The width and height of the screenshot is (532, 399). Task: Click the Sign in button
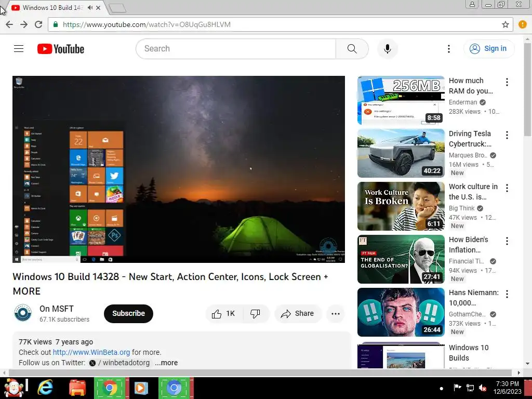(488, 49)
